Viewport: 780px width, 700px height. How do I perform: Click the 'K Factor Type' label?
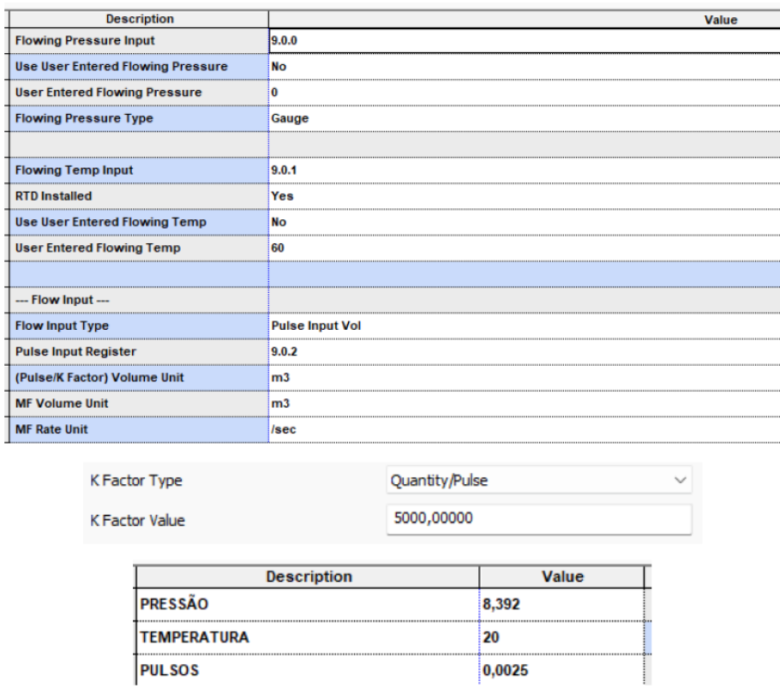coord(135,481)
